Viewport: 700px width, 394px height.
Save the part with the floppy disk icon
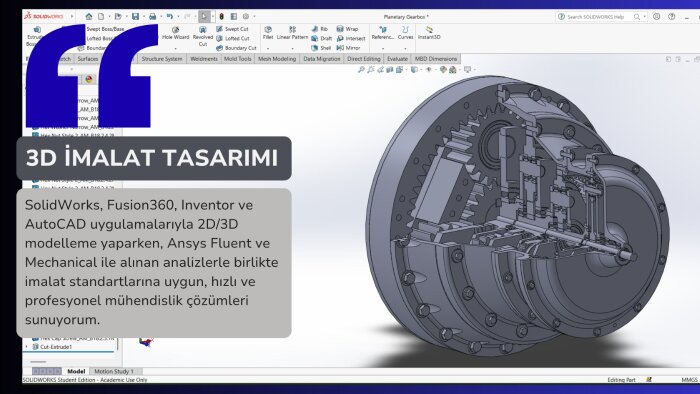[135, 17]
